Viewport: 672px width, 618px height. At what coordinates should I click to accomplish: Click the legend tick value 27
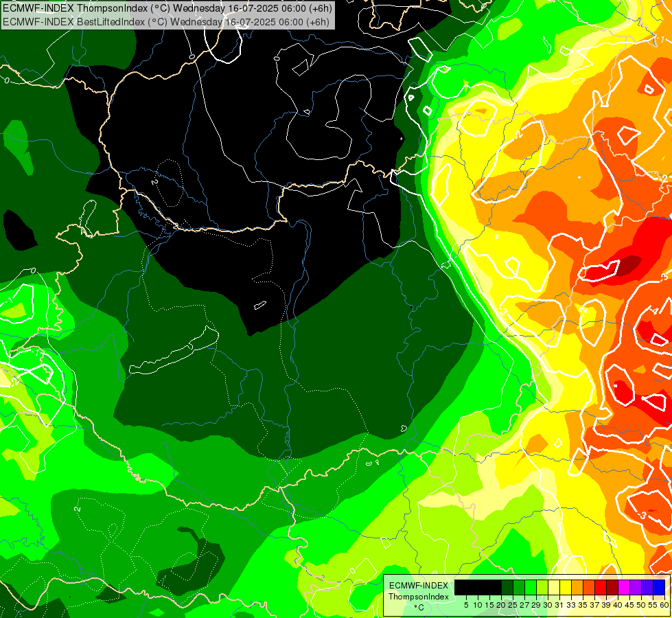pos(524,605)
